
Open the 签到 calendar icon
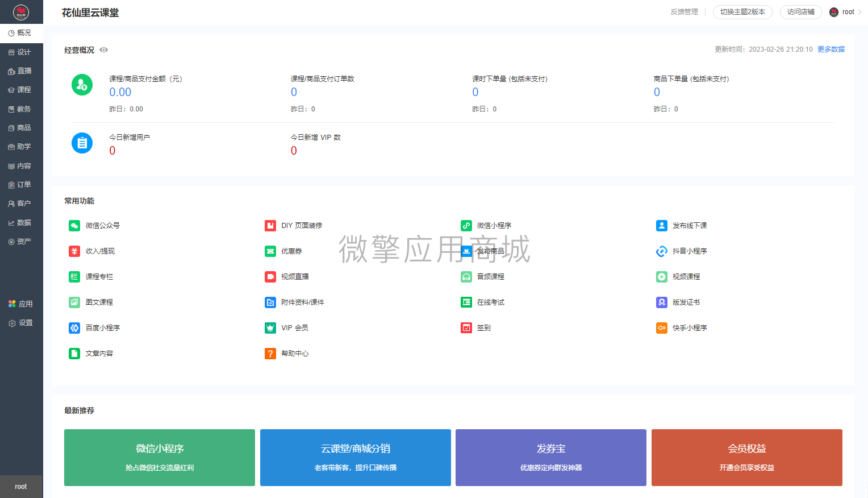tap(466, 328)
